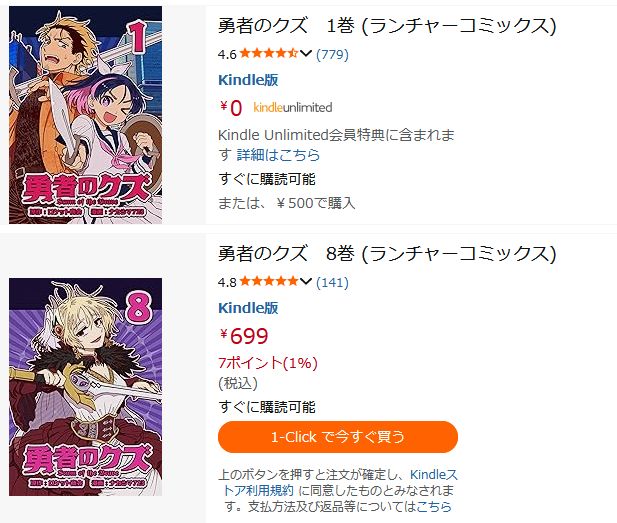Image resolution: width=617 pixels, height=523 pixels.
Task: Click the 4.8 star rating icons
Action: 269,281
